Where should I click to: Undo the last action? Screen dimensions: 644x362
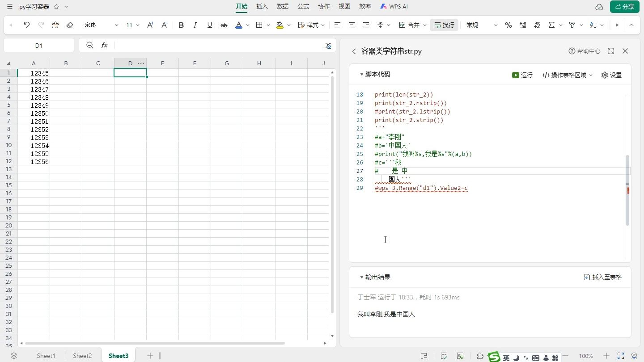pos(27,25)
